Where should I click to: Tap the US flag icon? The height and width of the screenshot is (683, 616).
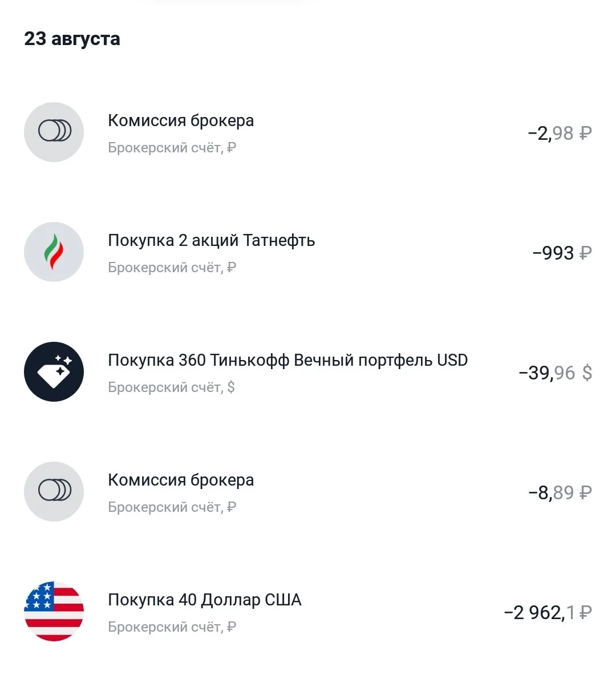click(54, 611)
